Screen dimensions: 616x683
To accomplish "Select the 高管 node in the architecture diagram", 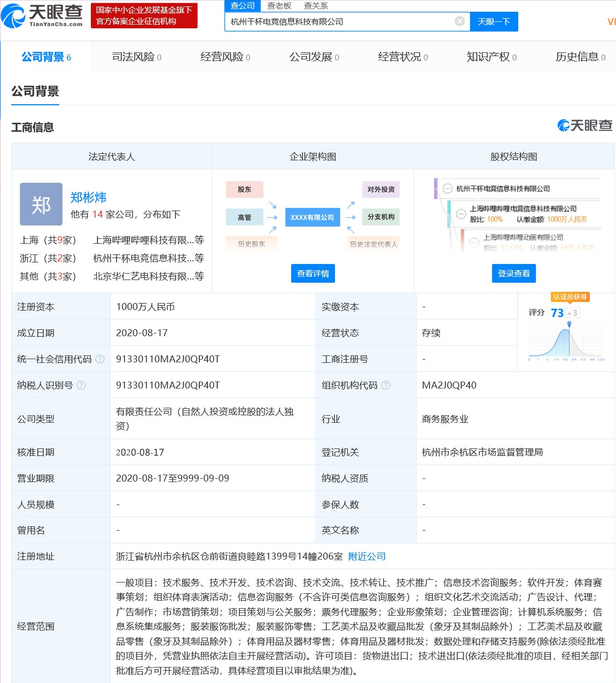I will pos(244,217).
